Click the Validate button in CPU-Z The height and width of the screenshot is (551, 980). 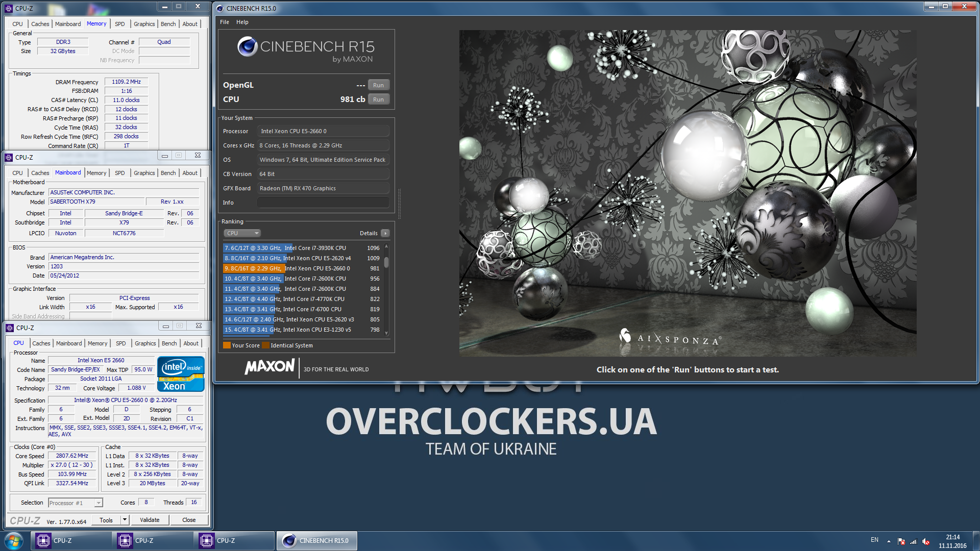(x=150, y=520)
